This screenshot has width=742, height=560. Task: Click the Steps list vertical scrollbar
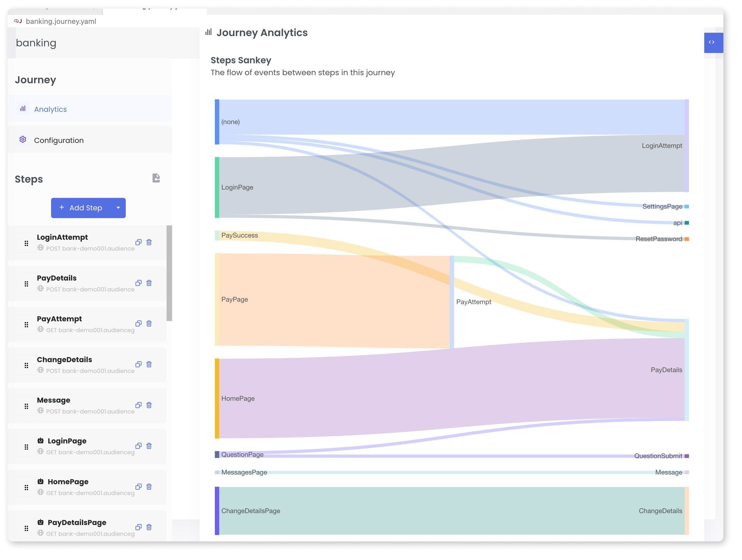click(169, 273)
